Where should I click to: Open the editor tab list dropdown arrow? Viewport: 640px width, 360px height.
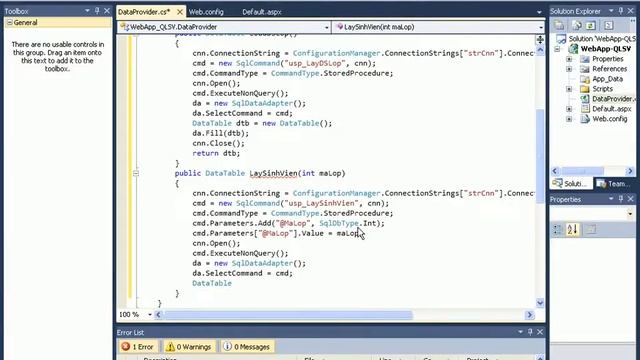click(x=539, y=12)
